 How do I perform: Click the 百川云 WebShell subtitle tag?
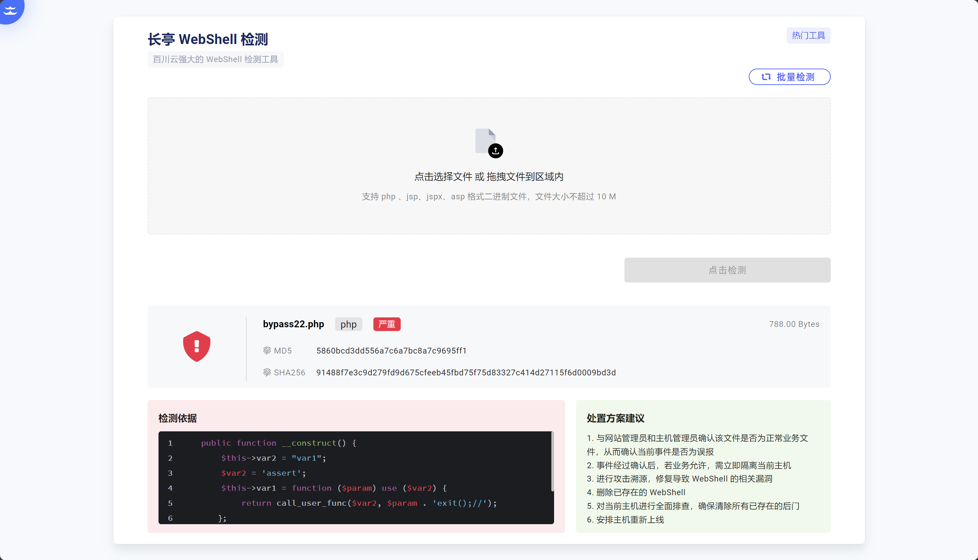pyautogui.click(x=215, y=60)
